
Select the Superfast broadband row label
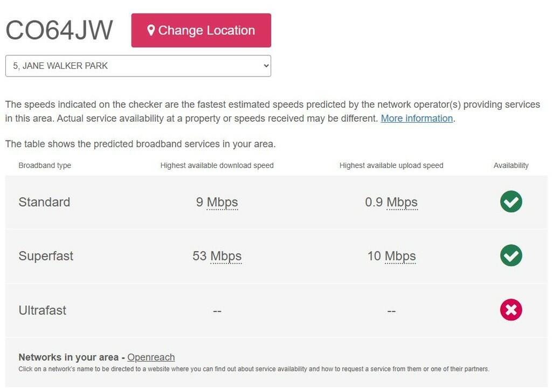(46, 256)
